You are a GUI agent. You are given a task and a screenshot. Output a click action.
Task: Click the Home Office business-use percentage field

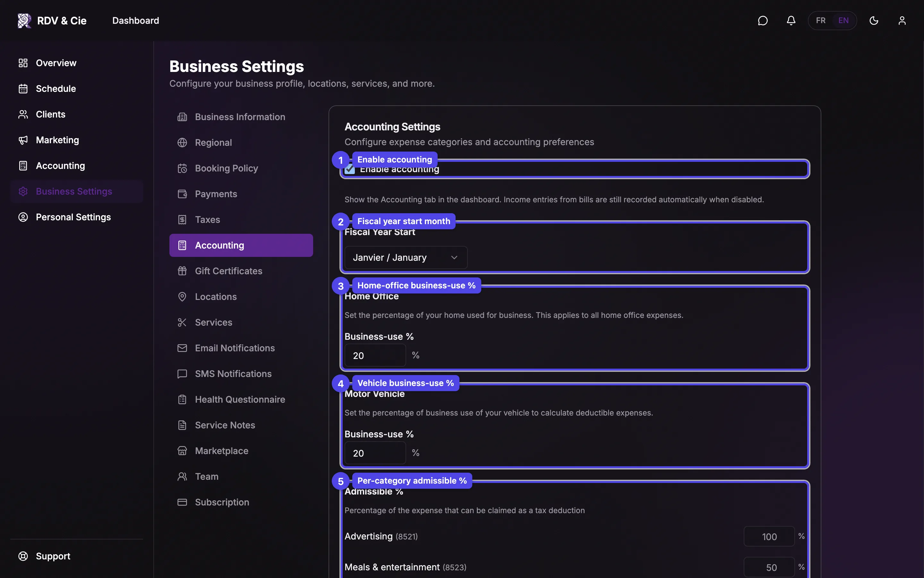tap(375, 355)
